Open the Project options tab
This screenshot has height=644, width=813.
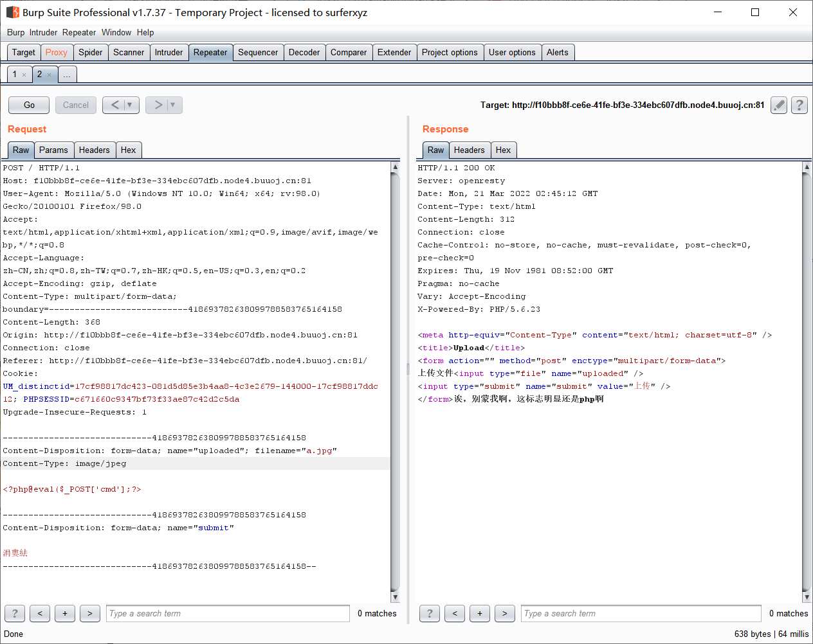450,53
